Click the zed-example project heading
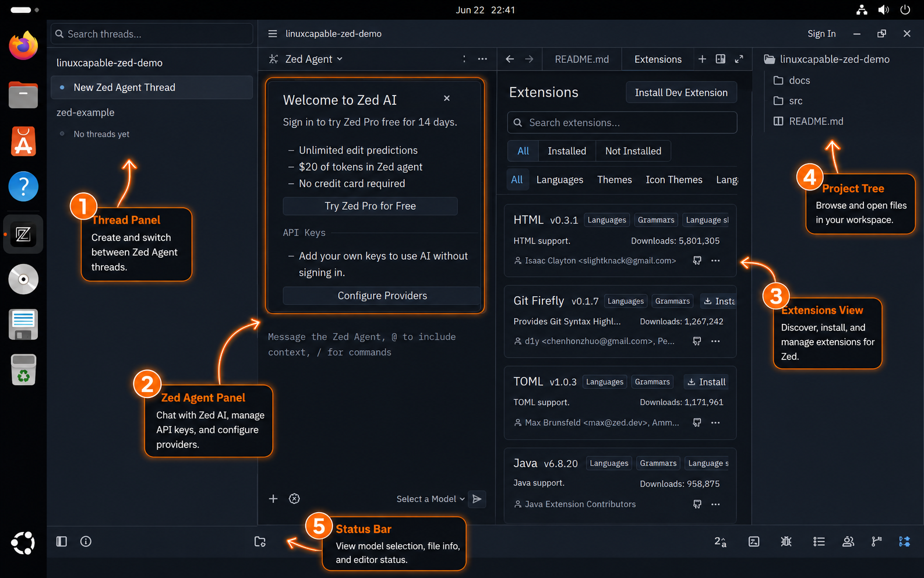 pos(86,112)
